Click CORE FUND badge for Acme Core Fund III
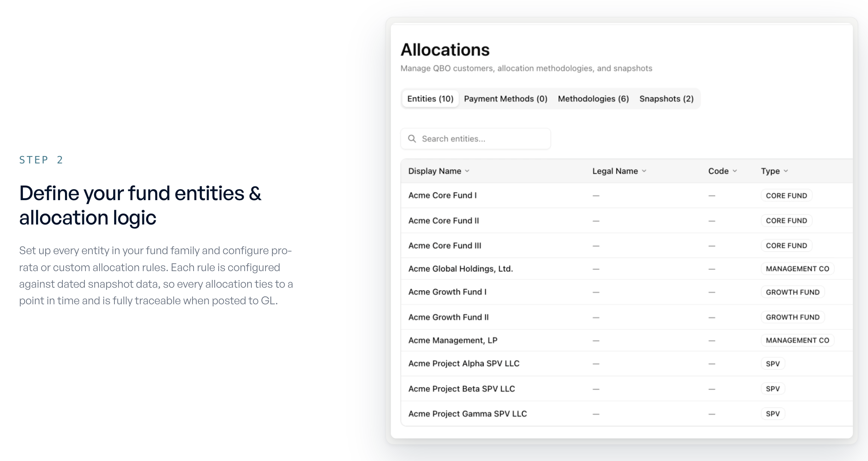The width and height of the screenshot is (868, 461). (x=786, y=246)
